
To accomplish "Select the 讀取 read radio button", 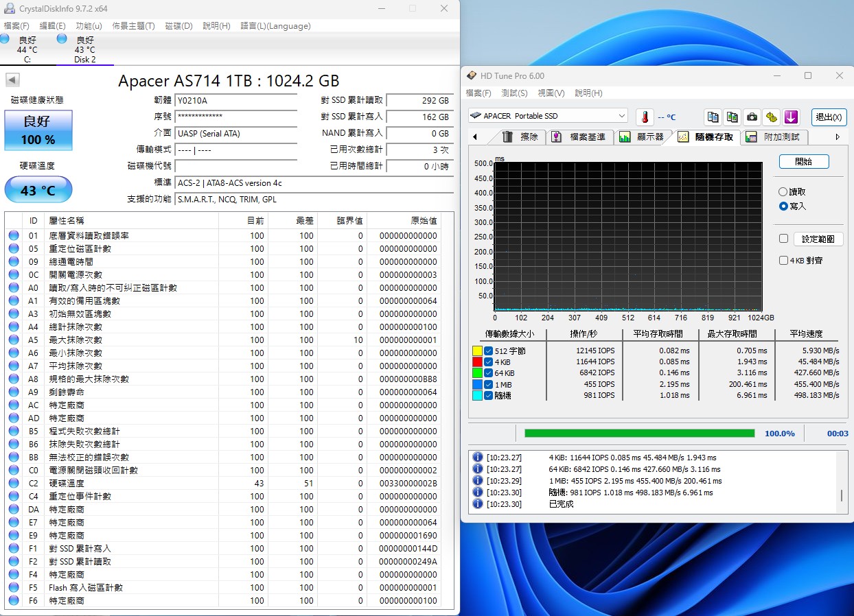I will pyautogui.click(x=783, y=193).
